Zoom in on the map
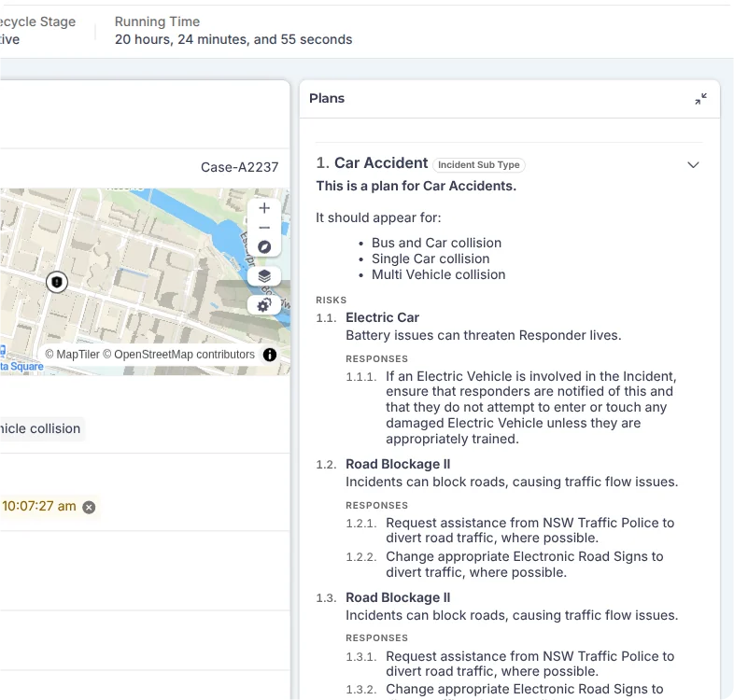 pyautogui.click(x=264, y=208)
